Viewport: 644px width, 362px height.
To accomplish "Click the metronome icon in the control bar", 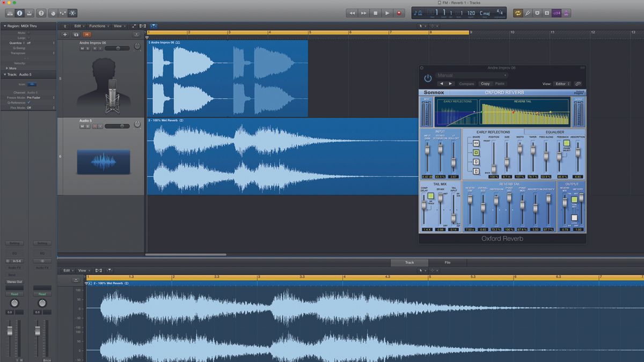I will point(566,13).
